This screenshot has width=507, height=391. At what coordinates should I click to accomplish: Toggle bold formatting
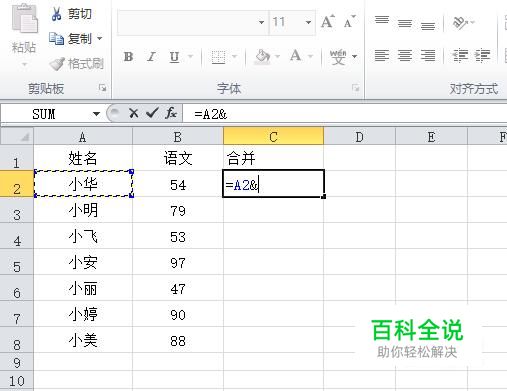point(128,57)
